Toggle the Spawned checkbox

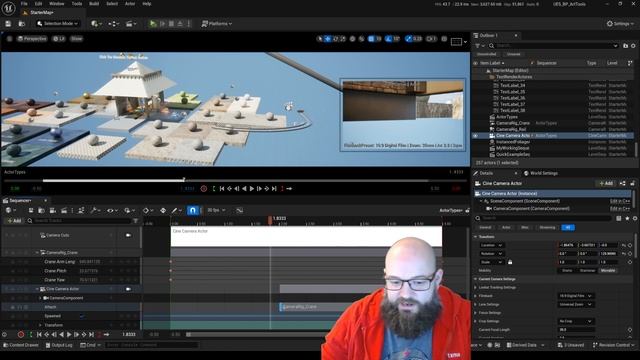[x=82, y=316]
